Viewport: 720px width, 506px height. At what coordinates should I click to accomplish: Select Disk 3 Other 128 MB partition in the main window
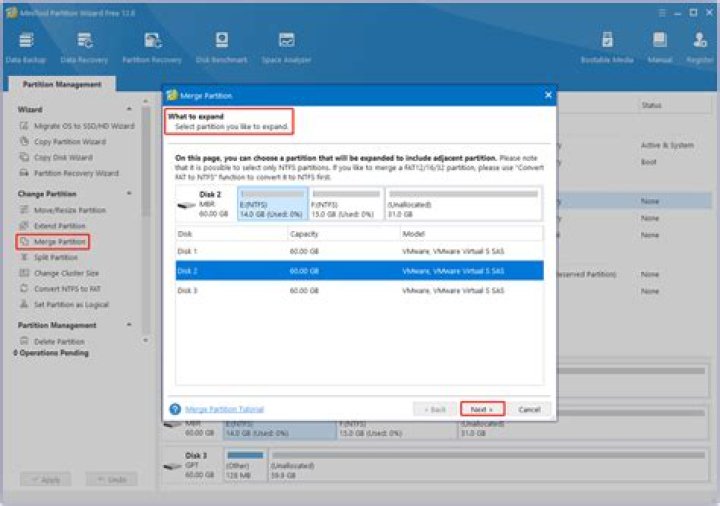245,465
